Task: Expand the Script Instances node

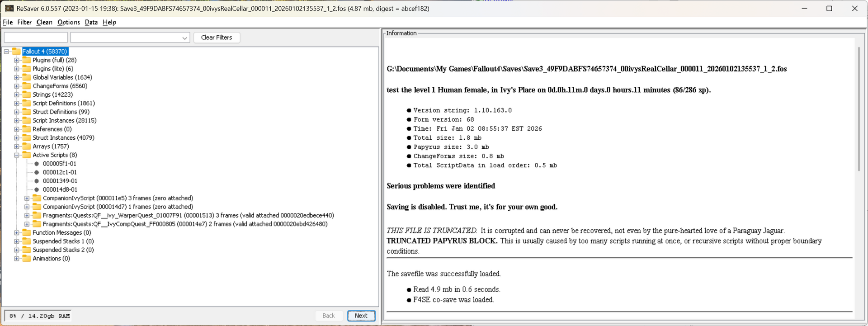Action: point(17,120)
